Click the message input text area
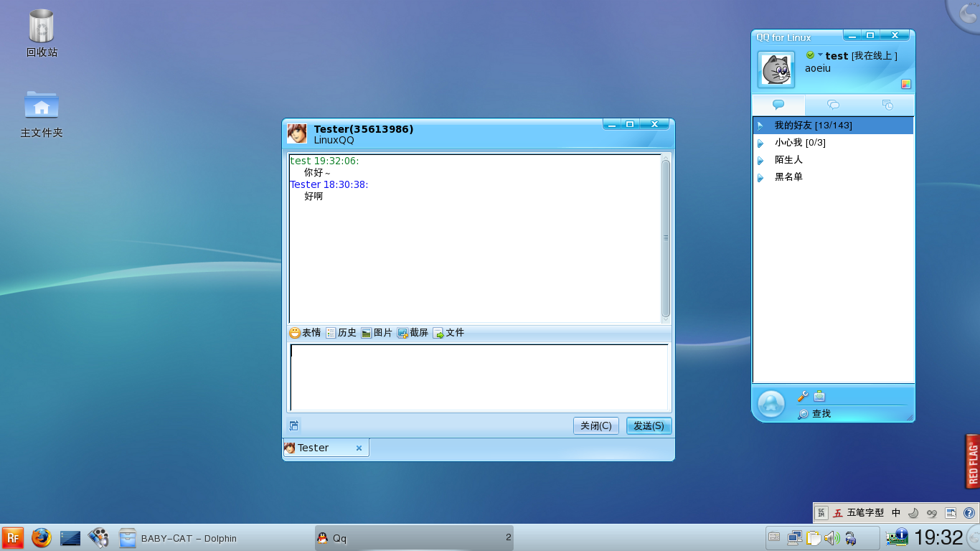Image resolution: width=980 pixels, height=551 pixels. pos(479,377)
